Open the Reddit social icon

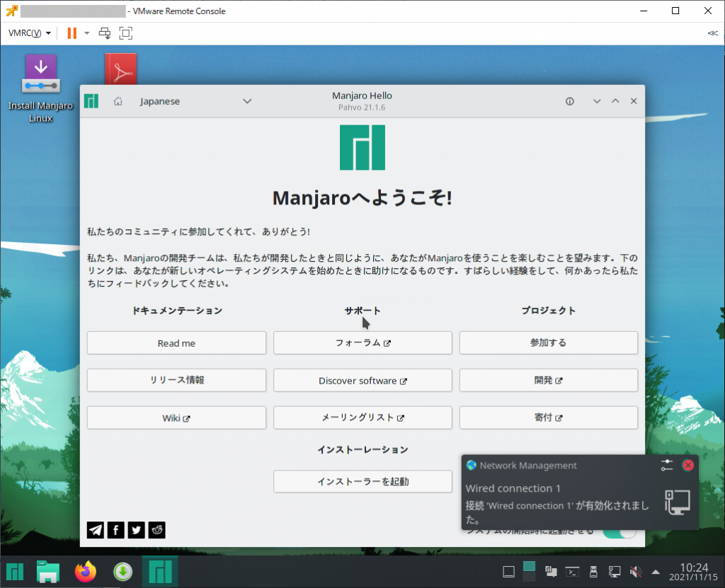coord(156,530)
